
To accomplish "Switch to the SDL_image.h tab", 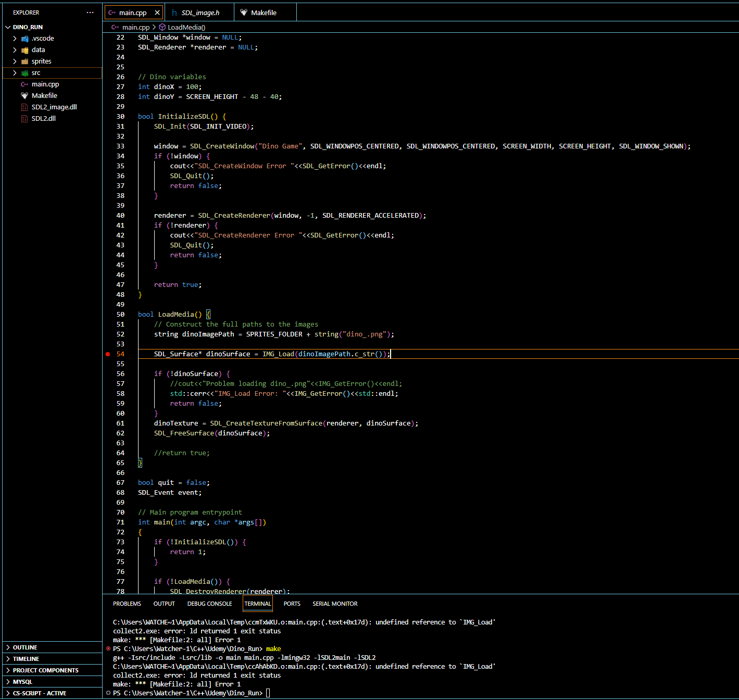I will point(199,12).
